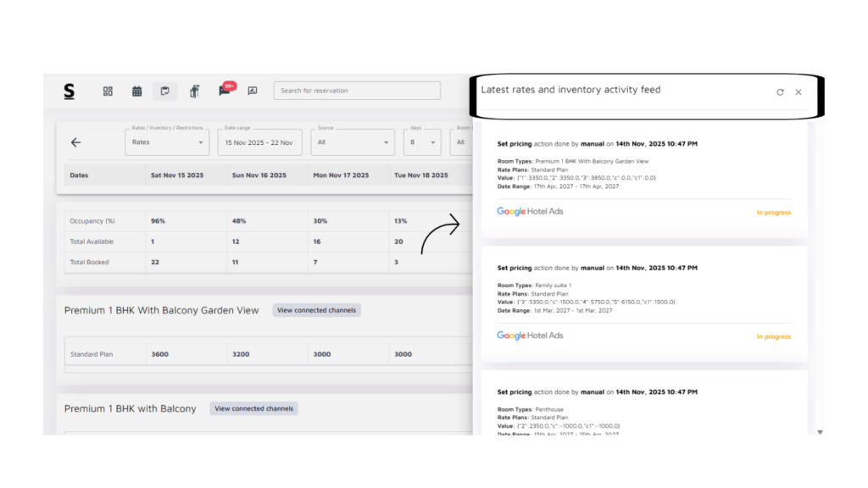Click the feed scrollbar down arrow
The width and height of the screenshot is (868, 488).
pyautogui.click(x=820, y=432)
